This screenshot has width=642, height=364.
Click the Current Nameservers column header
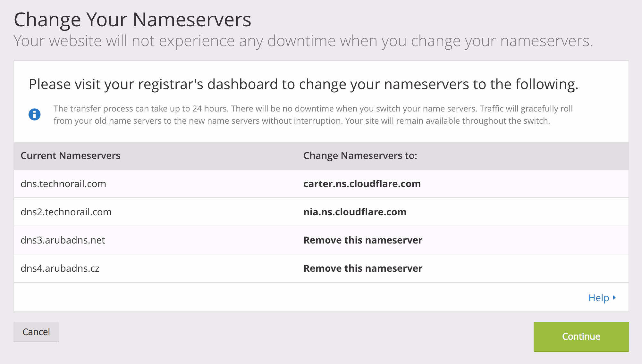tap(71, 155)
